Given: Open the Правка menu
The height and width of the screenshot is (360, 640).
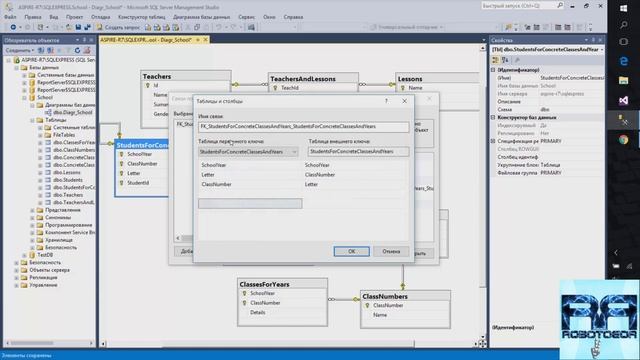Looking at the screenshot, I should 33,17.
